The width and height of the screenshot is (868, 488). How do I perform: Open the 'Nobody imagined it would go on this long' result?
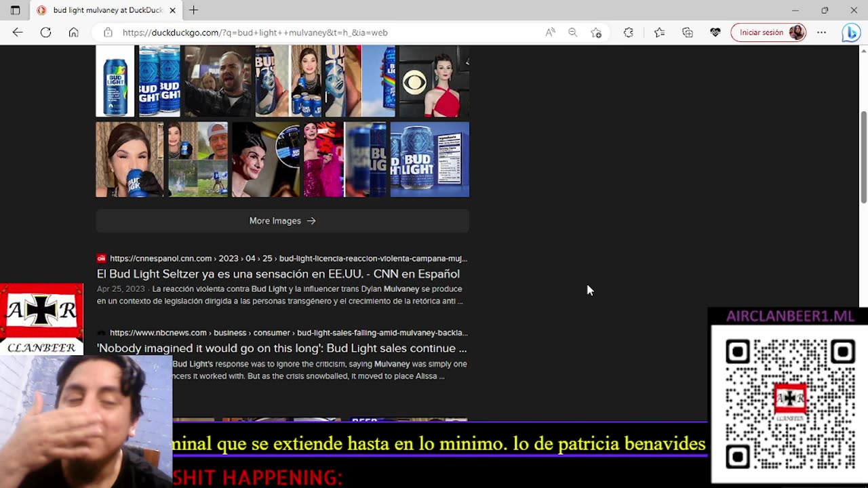tap(281, 348)
